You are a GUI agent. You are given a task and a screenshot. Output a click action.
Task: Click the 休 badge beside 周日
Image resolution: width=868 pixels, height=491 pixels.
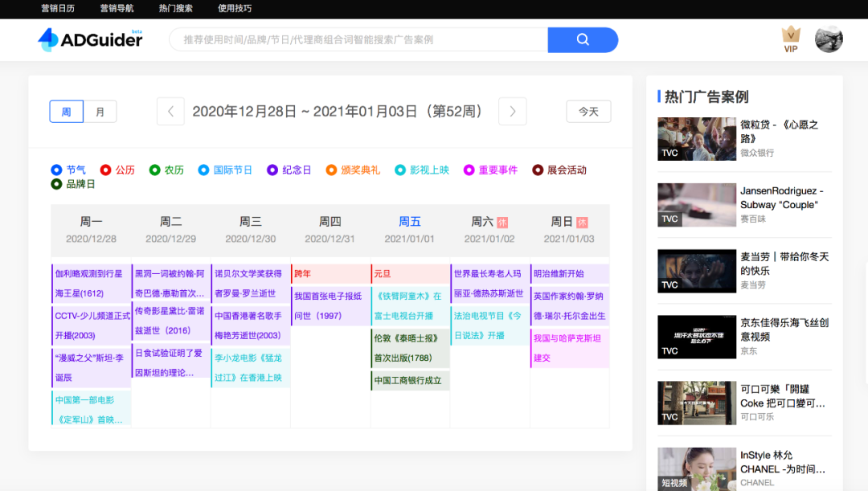pyautogui.click(x=582, y=223)
